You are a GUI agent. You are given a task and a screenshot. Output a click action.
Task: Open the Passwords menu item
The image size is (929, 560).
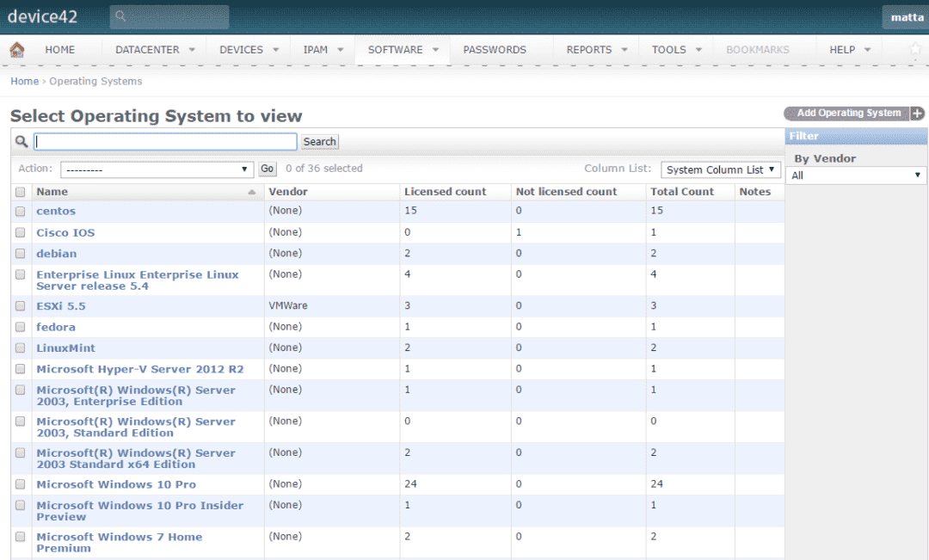point(495,50)
